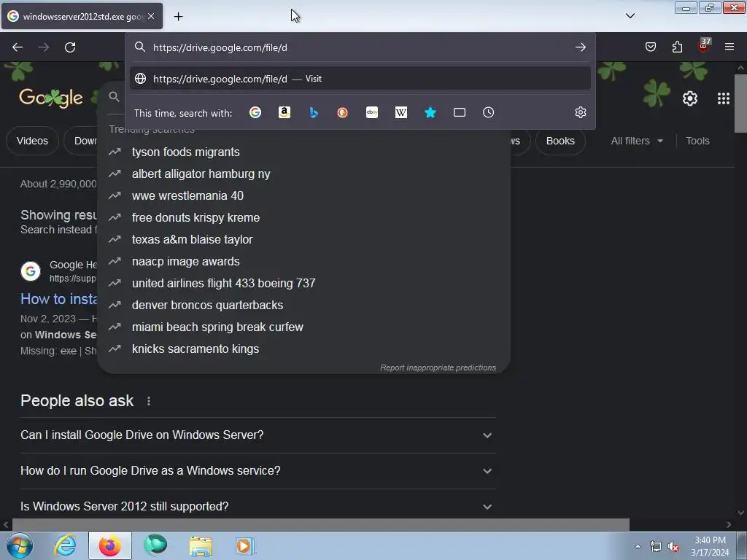Open People also ask options menu
Viewport: 747px width, 560px height.
149,401
